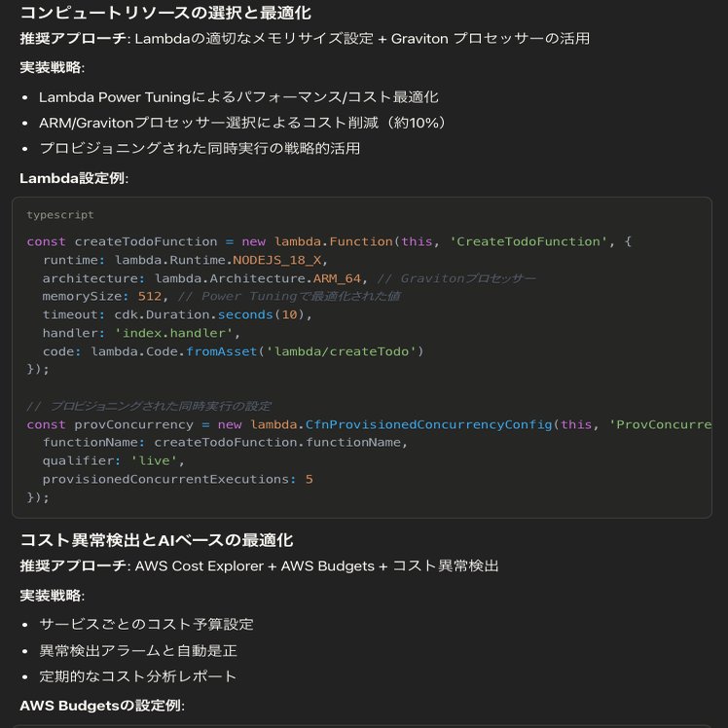Click the qualifier: 'live' code line

pyautogui.click(x=114, y=460)
